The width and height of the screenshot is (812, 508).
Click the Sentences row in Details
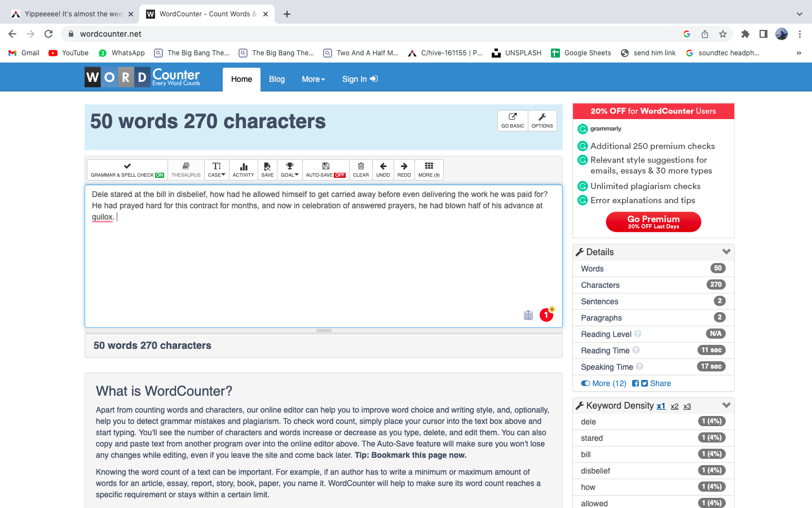(654, 301)
